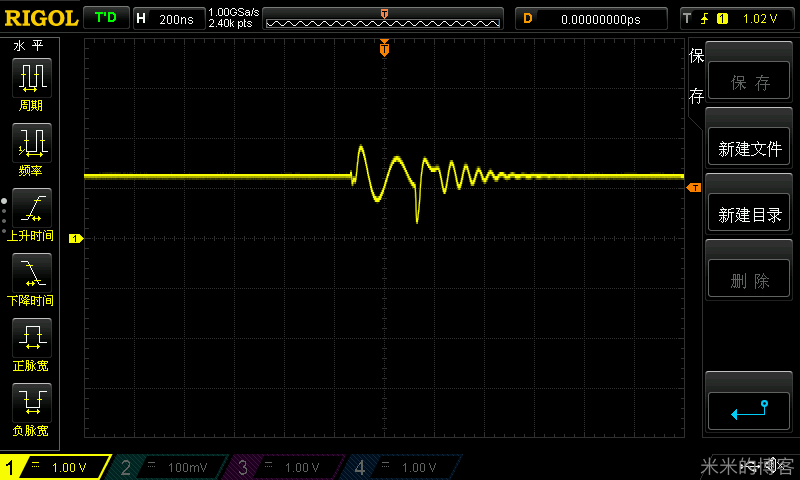Click the orange trigger level marker on right edge

pyautogui.click(x=693, y=188)
